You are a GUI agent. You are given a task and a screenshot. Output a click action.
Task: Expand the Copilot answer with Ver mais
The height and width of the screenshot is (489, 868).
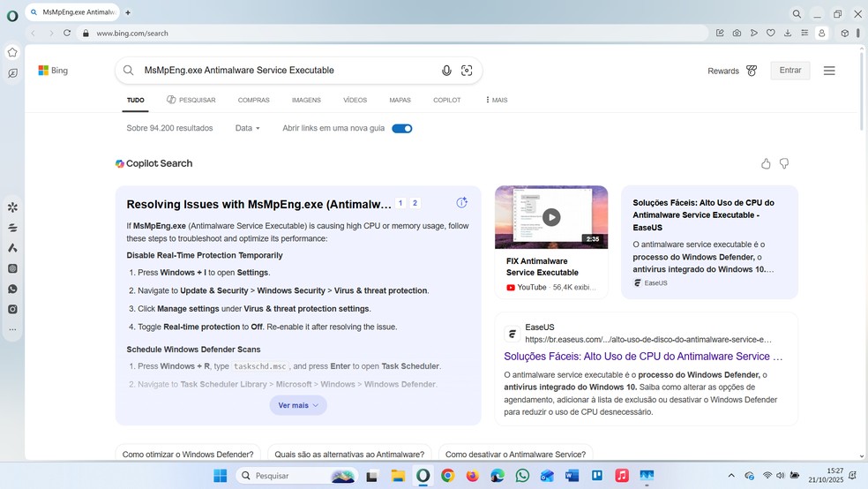pos(298,405)
